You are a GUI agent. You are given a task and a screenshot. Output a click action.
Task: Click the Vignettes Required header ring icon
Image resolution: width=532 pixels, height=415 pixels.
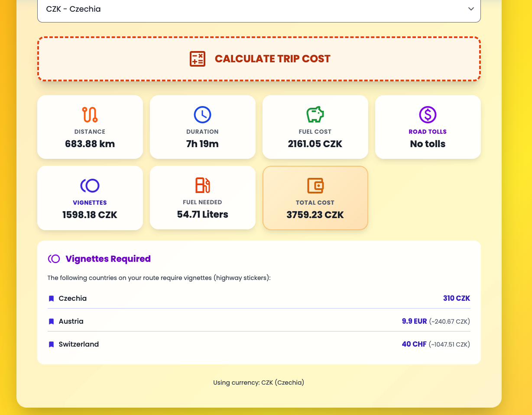53,258
